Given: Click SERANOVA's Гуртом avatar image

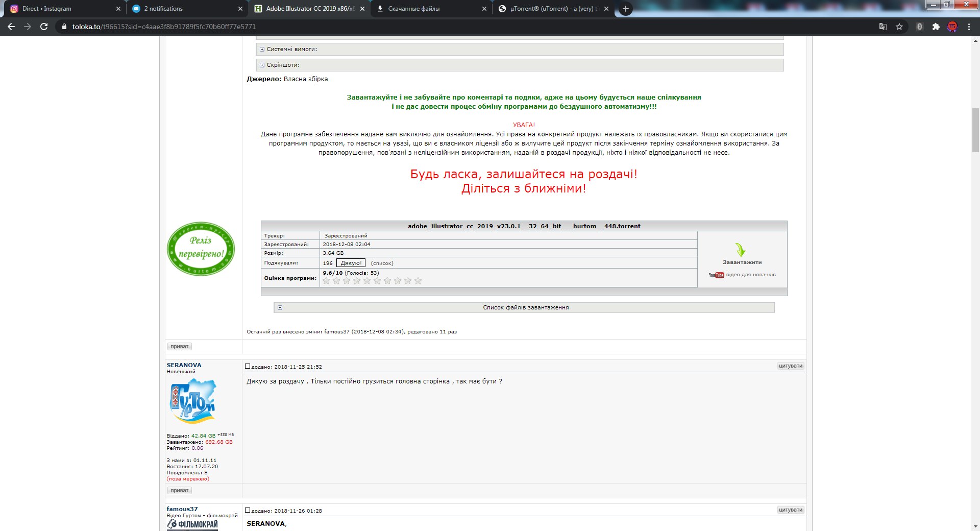Looking at the screenshot, I should click(x=192, y=401).
